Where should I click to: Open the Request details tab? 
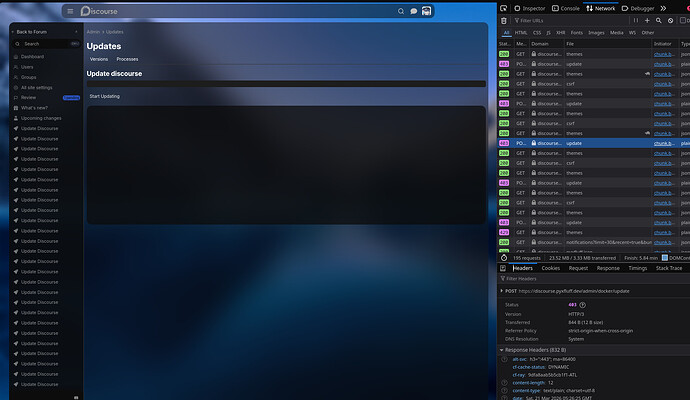(578, 268)
